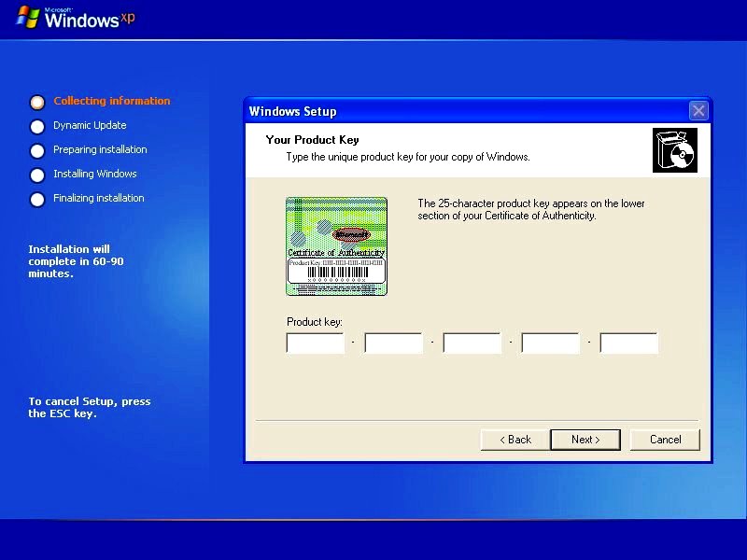Image resolution: width=747 pixels, height=560 pixels.
Task: Click the Windows XP logo
Action: click(76, 18)
